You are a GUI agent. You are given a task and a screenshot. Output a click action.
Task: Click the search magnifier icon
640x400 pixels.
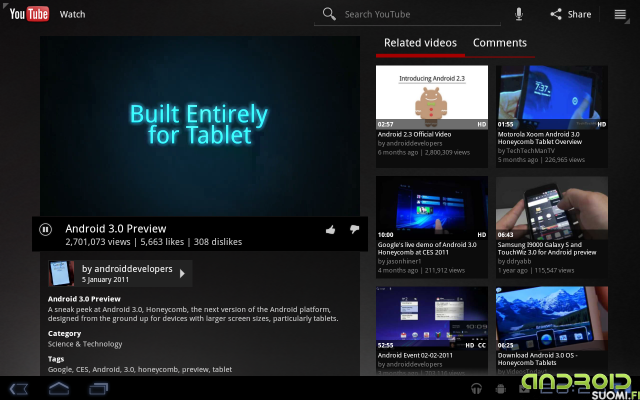[x=329, y=14]
